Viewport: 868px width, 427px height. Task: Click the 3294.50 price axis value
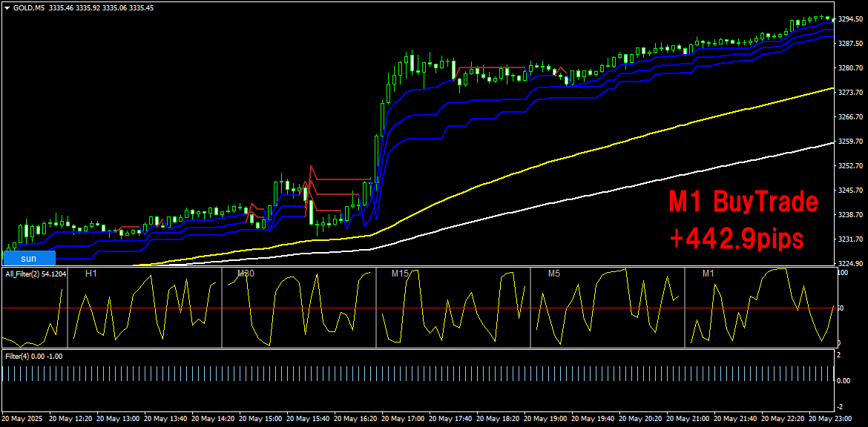point(850,19)
